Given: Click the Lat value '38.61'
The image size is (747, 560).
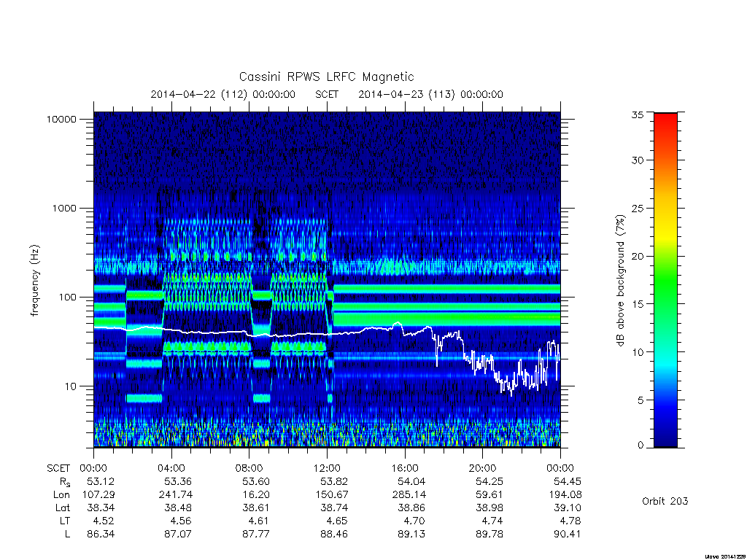Looking at the screenshot, I should 256,507.
